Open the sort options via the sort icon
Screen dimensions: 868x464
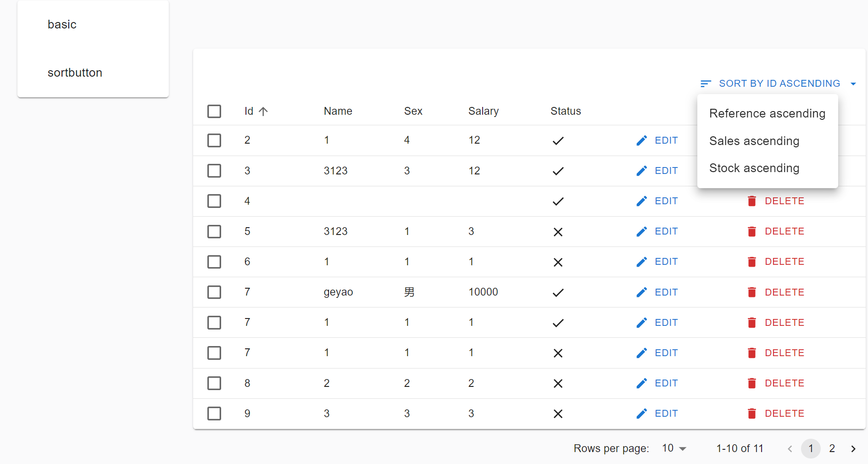[706, 83]
